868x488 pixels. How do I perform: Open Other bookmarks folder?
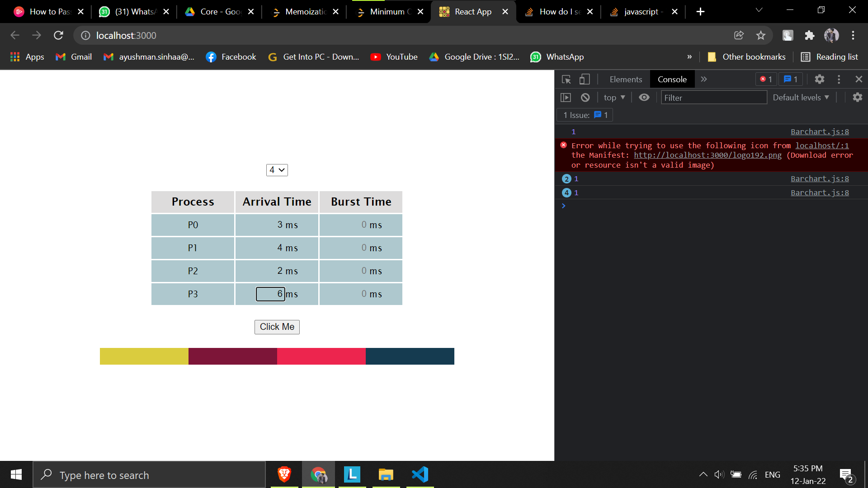(746, 57)
